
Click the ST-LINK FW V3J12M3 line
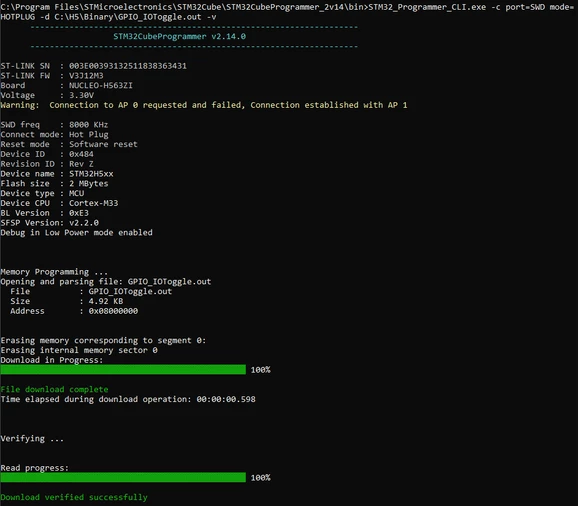coord(52,76)
